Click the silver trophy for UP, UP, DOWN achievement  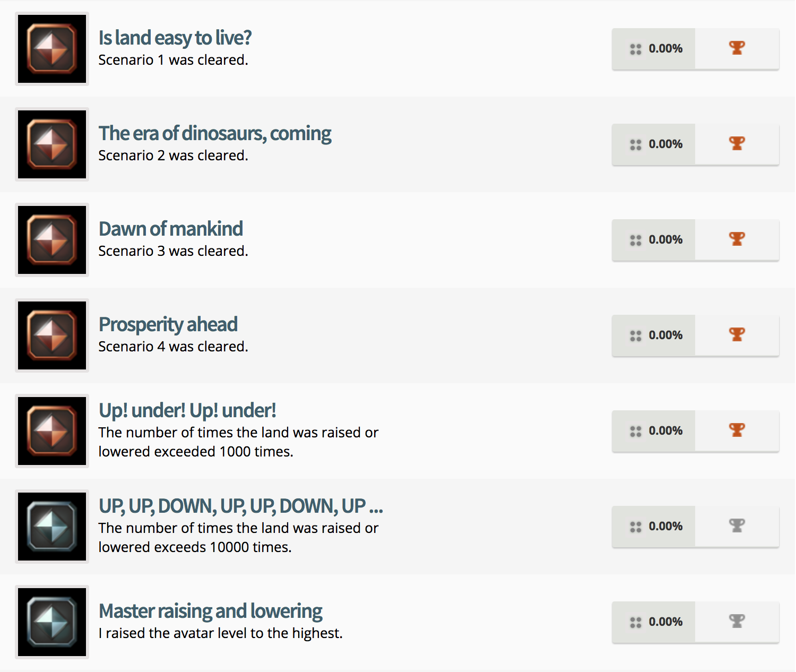click(737, 526)
